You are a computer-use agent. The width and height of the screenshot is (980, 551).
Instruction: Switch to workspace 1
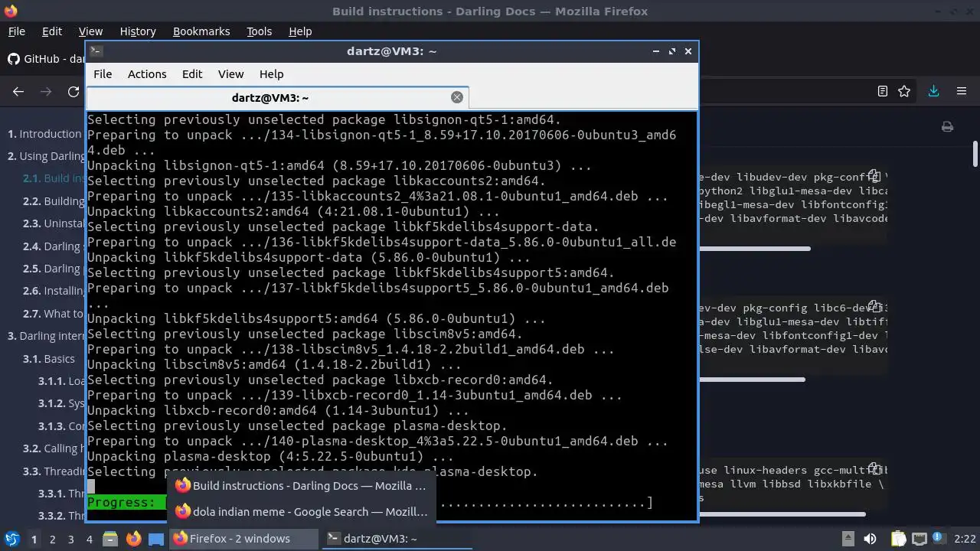34,540
